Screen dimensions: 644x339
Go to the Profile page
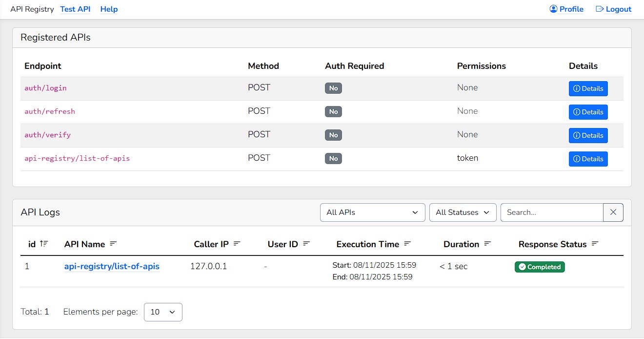point(566,9)
